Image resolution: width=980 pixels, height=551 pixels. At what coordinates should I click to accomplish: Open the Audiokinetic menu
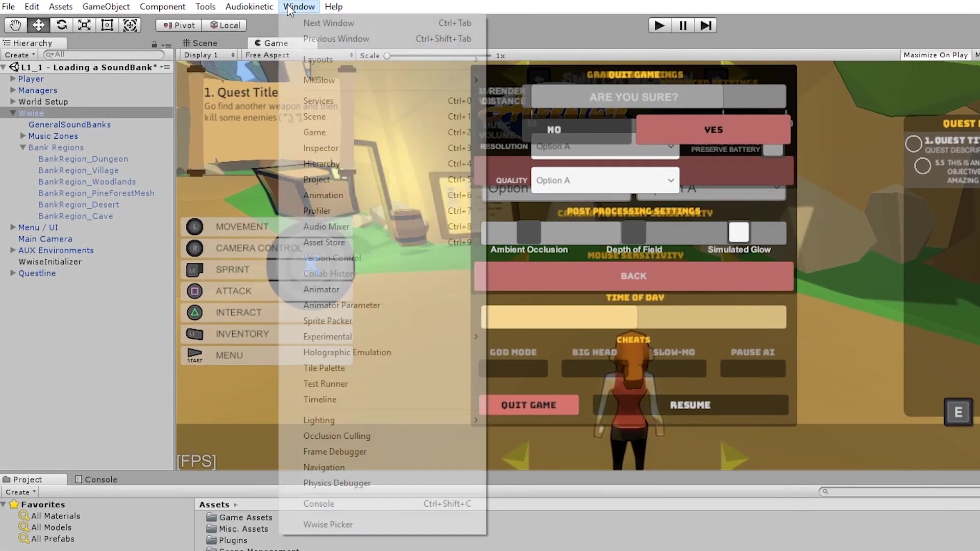pyautogui.click(x=249, y=7)
